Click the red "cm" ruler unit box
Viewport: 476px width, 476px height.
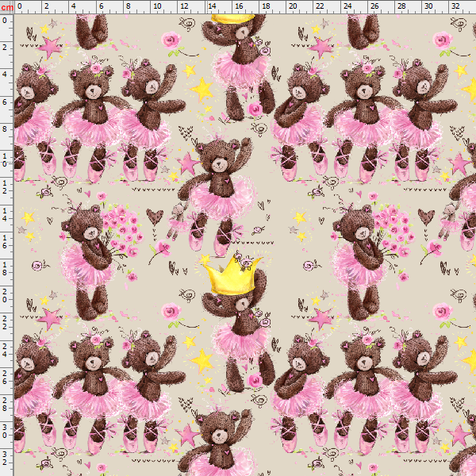[x=6, y=7]
